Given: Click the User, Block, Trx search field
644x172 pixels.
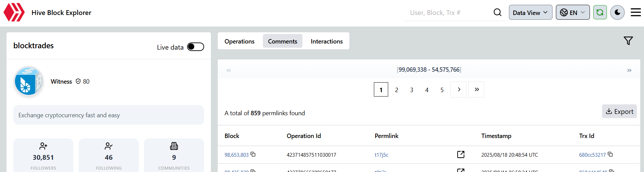Looking at the screenshot, I should click(447, 13).
